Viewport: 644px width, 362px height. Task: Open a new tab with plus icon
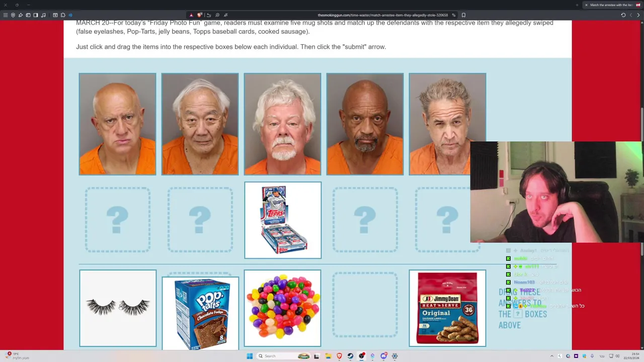[x=577, y=5]
